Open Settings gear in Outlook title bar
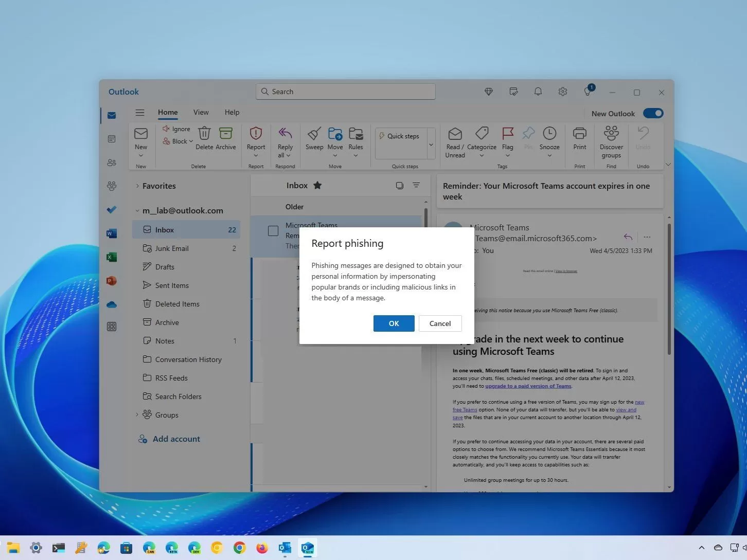 tap(562, 92)
